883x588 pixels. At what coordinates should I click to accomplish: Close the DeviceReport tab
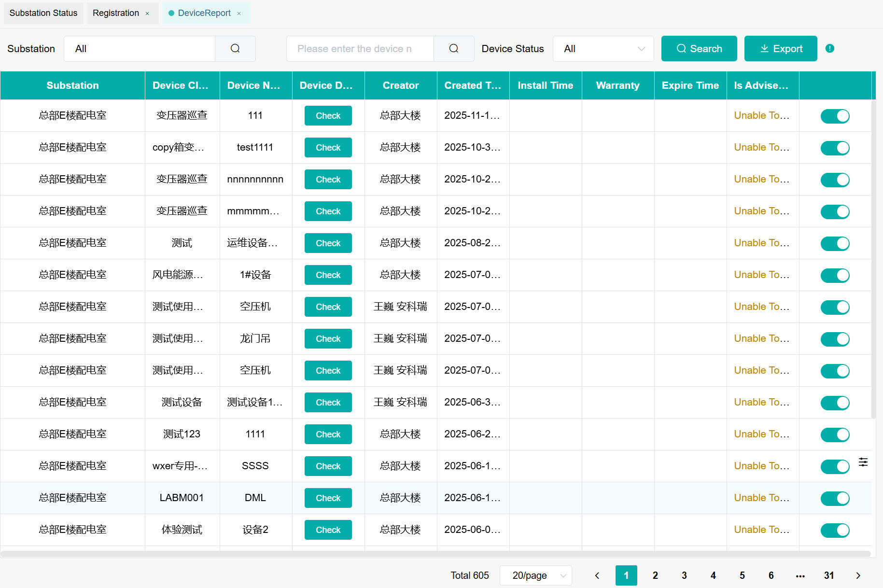click(239, 14)
